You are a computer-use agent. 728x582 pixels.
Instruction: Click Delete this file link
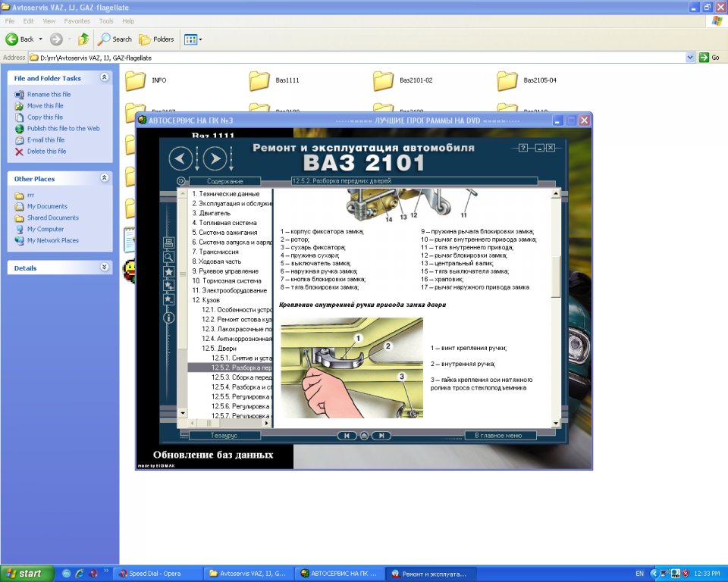(x=46, y=152)
